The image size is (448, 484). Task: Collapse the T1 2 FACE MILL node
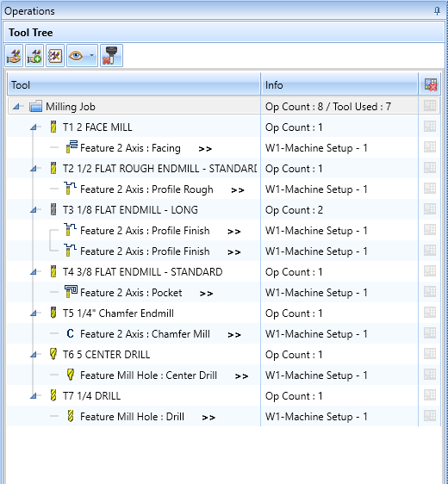pyautogui.click(x=34, y=127)
